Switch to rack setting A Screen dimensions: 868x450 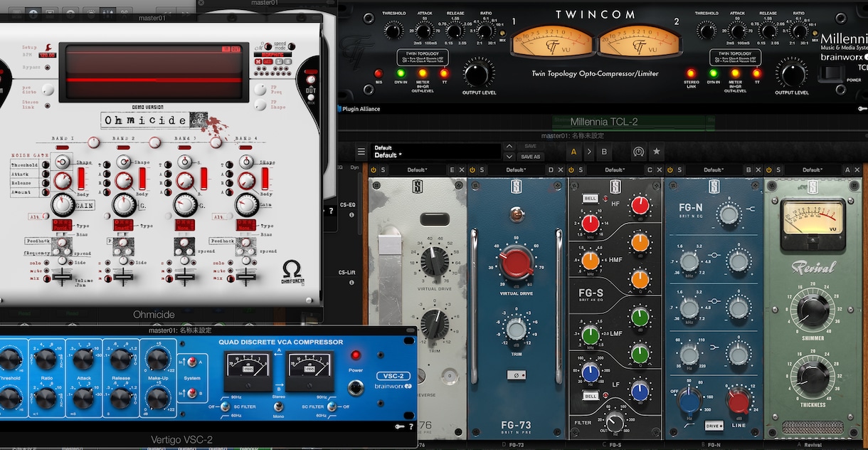tap(573, 152)
